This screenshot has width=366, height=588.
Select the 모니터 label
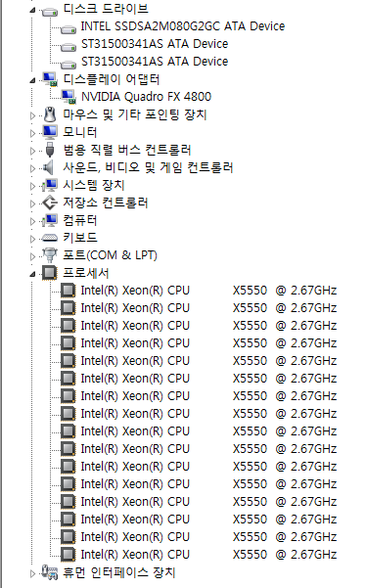click(x=80, y=132)
